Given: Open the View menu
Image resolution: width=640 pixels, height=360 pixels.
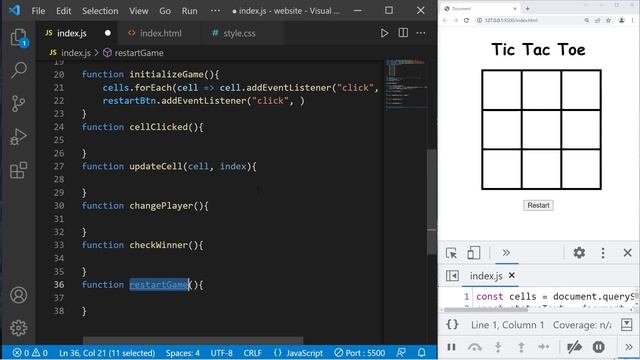Looking at the screenshot, I should pos(139,11).
